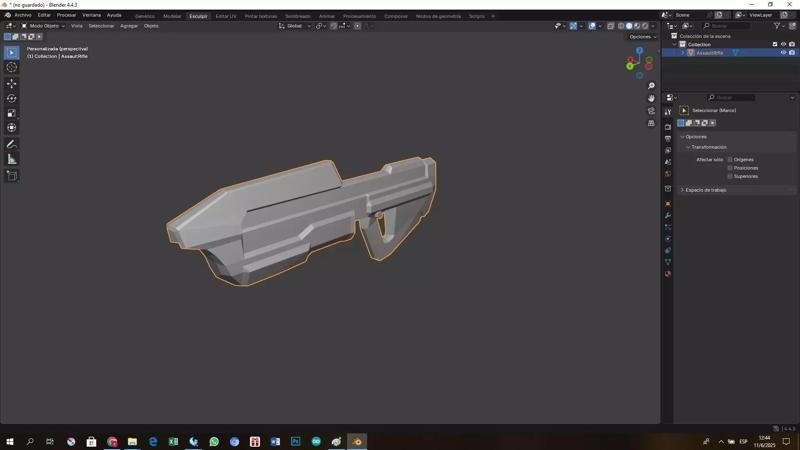Toggle camera view in the viewport
This screenshot has height=450, width=800.
651,111
